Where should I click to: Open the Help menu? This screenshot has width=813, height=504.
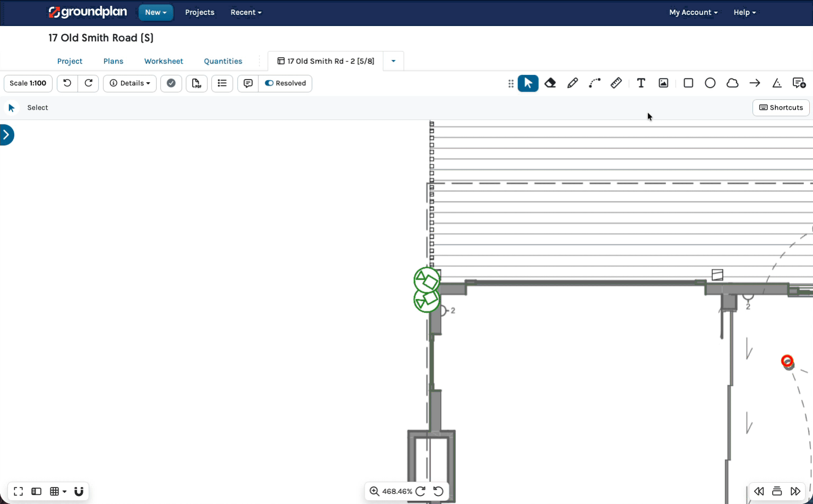coord(744,12)
